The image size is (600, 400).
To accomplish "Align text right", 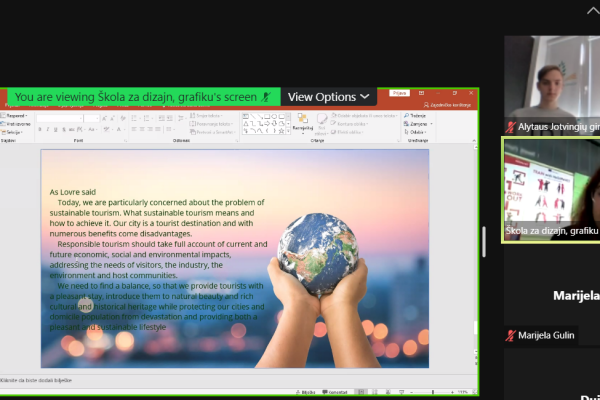I will tap(150, 129).
